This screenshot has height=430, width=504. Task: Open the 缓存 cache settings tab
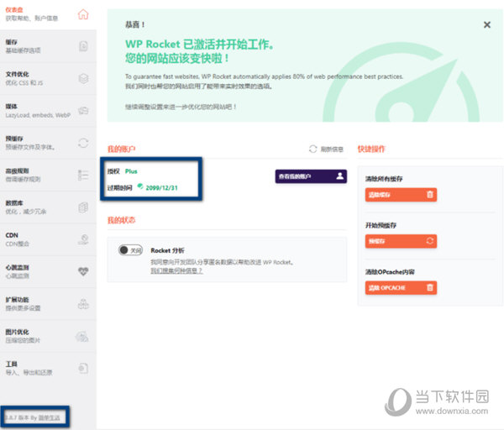pyautogui.click(x=48, y=46)
